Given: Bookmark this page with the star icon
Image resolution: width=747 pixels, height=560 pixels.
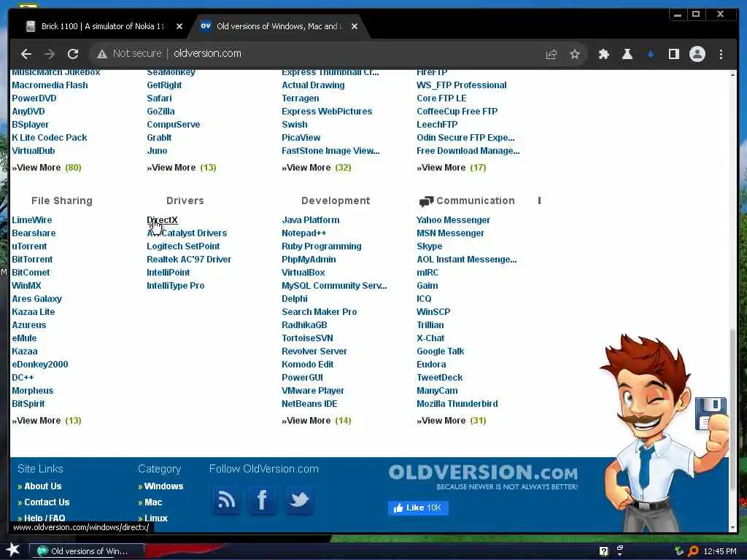Looking at the screenshot, I should coord(575,54).
